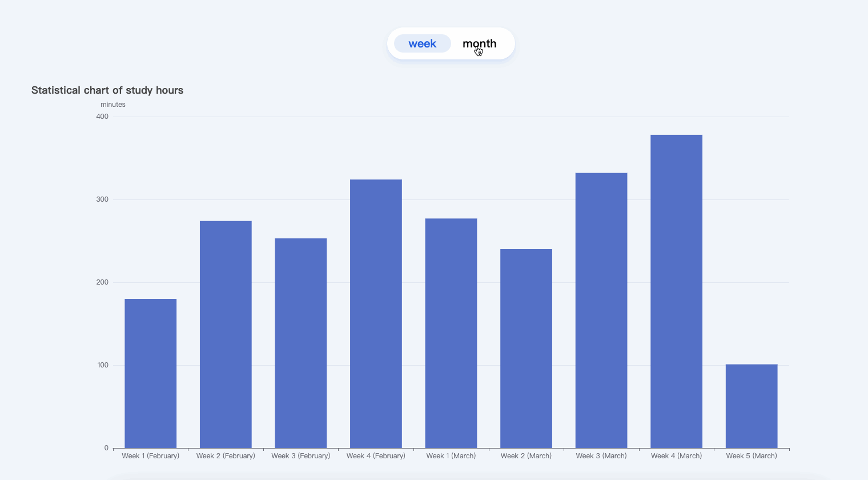This screenshot has width=868, height=480.
Task: Switch to the month view
Action: pyautogui.click(x=480, y=43)
